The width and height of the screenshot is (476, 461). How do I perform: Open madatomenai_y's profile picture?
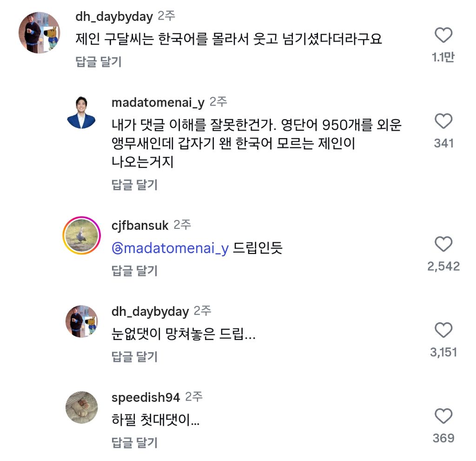pyautogui.click(x=81, y=113)
